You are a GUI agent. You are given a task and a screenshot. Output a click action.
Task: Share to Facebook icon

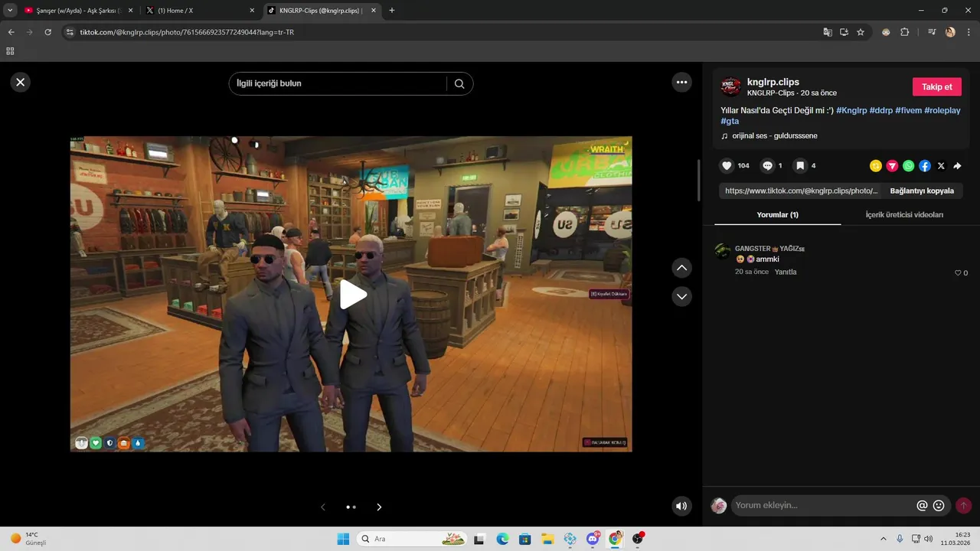[925, 165]
